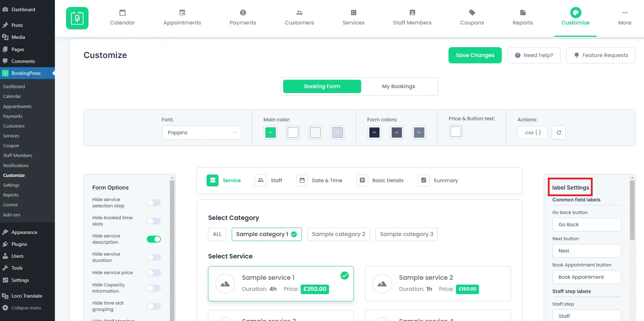
Task: Open the green main color picker
Action: [x=271, y=133]
